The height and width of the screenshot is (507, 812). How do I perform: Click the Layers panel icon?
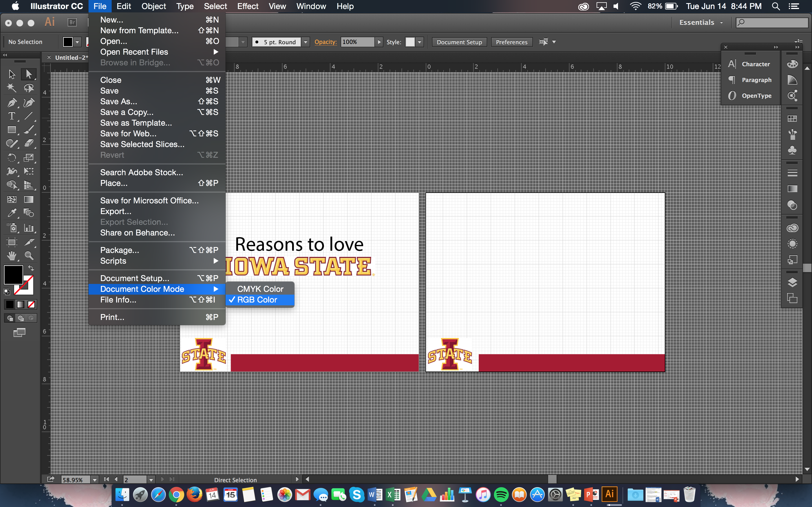coord(793,283)
